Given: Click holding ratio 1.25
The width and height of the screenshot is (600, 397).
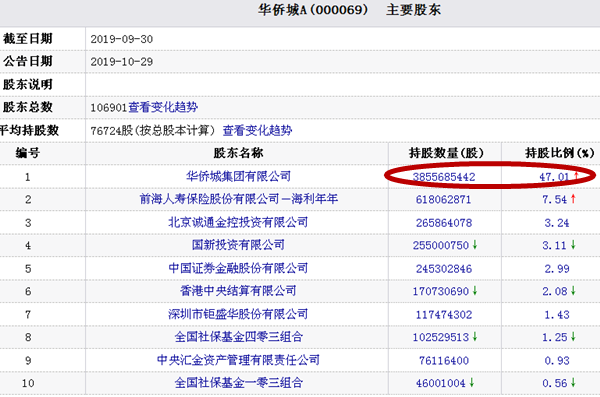Looking at the screenshot, I should 554,337.
